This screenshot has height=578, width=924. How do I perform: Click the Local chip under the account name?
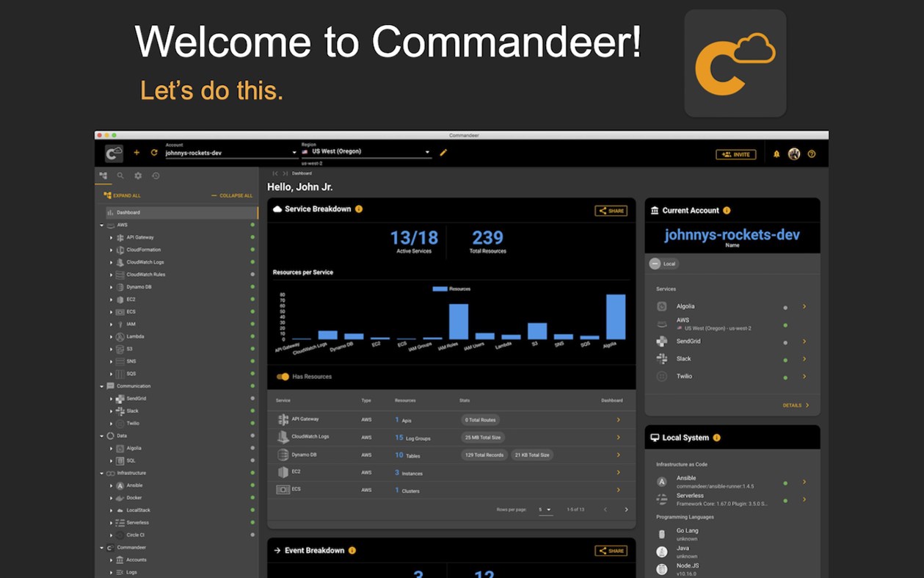click(x=663, y=264)
